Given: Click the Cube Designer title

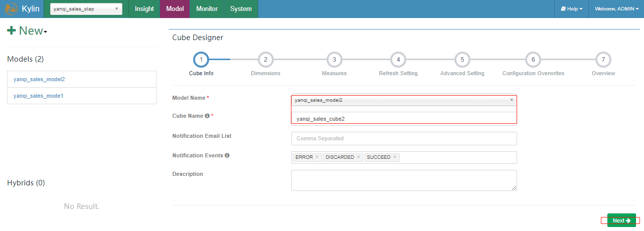Looking at the screenshot, I should point(198,38).
